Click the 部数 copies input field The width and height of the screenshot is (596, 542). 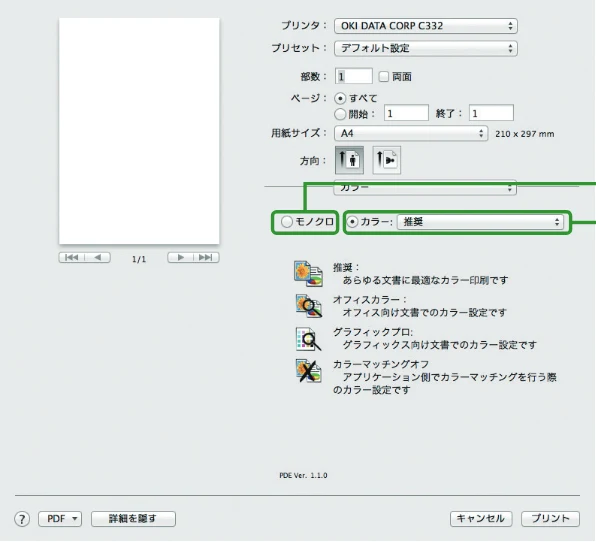[353, 76]
